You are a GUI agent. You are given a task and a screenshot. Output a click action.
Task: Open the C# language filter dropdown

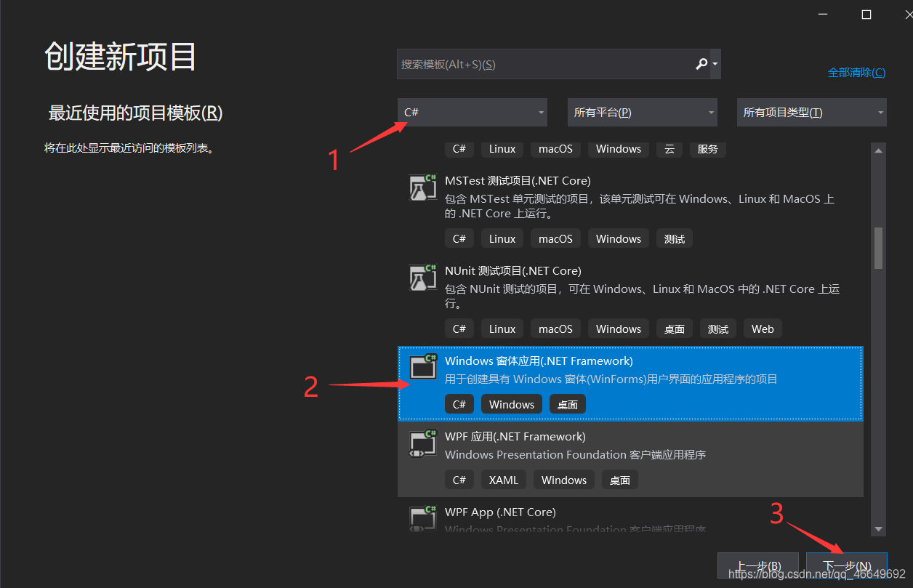point(472,113)
